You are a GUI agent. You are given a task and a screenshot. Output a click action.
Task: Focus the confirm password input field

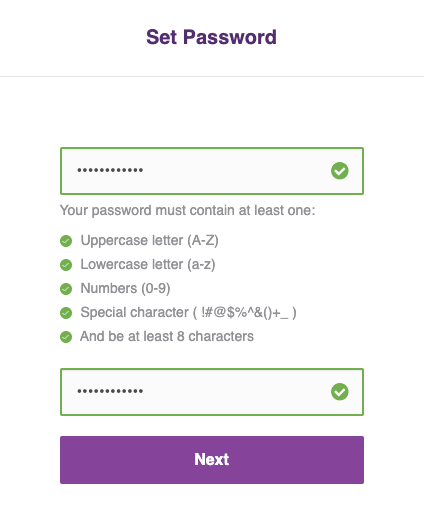[x=212, y=392]
